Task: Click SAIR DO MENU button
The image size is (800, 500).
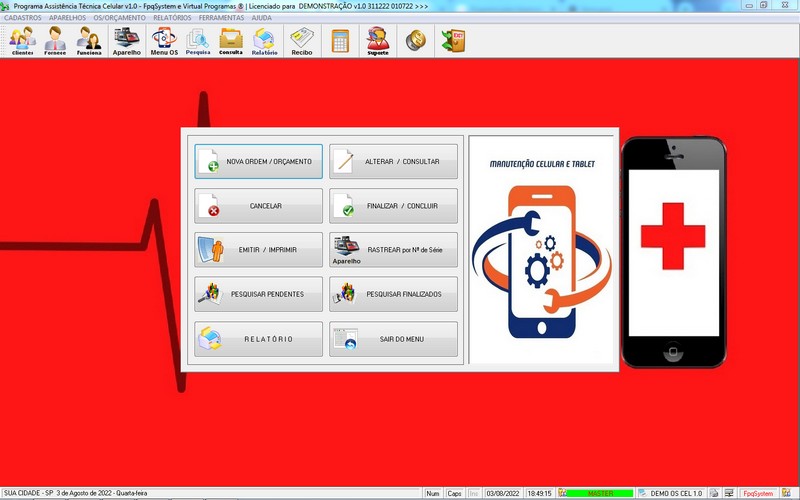Action: click(x=393, y=339)
